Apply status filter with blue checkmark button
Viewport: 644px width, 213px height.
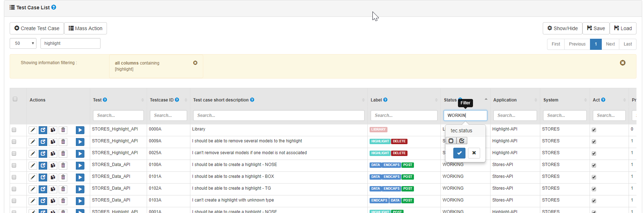(x=459, y=153)
